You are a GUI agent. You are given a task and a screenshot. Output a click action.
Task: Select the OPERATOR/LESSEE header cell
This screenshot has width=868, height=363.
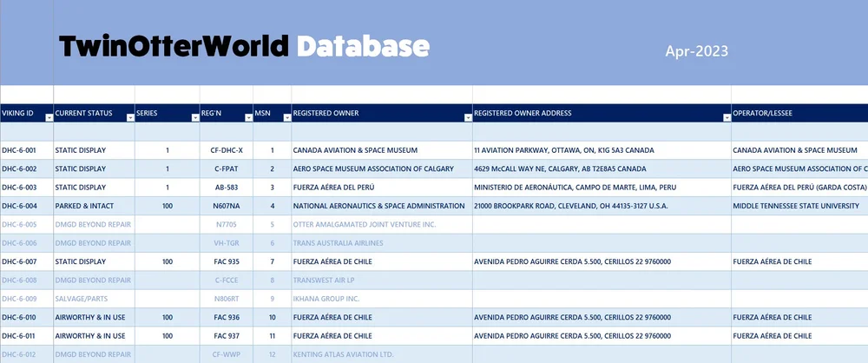pyautogui.click(x=799, y=113)
